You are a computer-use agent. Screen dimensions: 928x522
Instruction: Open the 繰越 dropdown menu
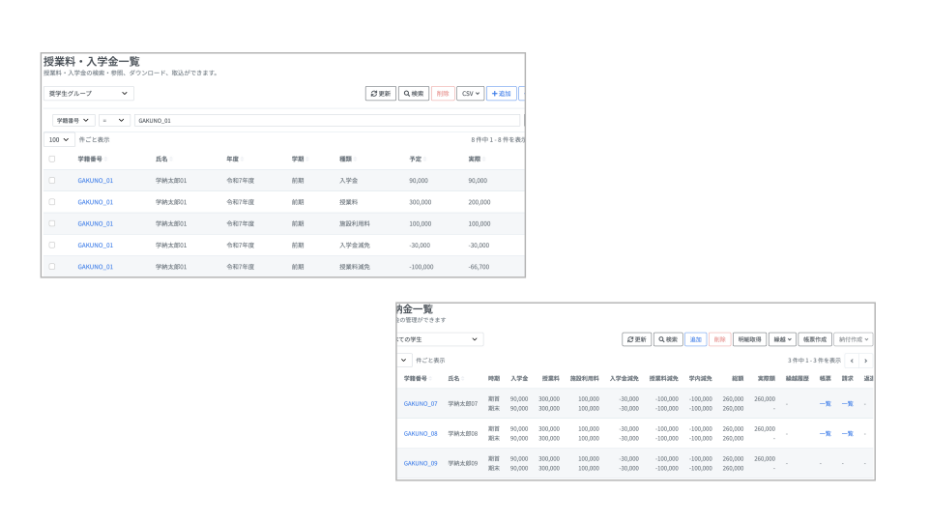pos(781,340)
